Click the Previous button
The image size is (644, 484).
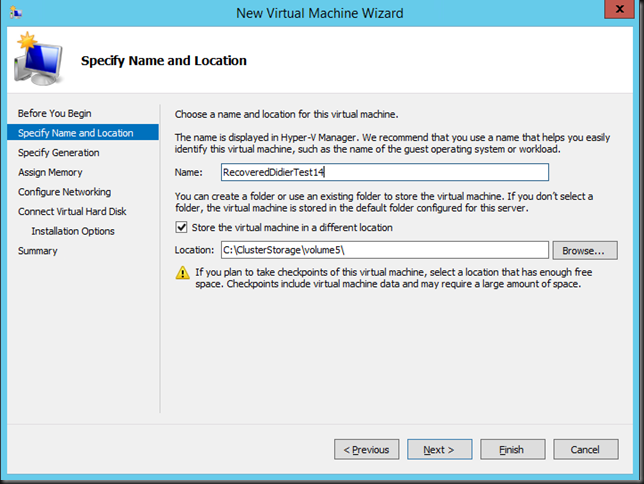coord(366,449)
